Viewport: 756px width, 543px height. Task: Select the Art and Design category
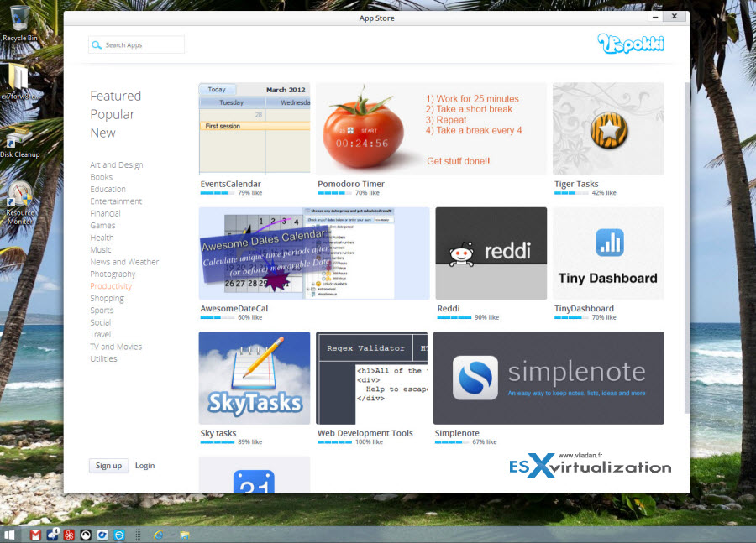117,165
